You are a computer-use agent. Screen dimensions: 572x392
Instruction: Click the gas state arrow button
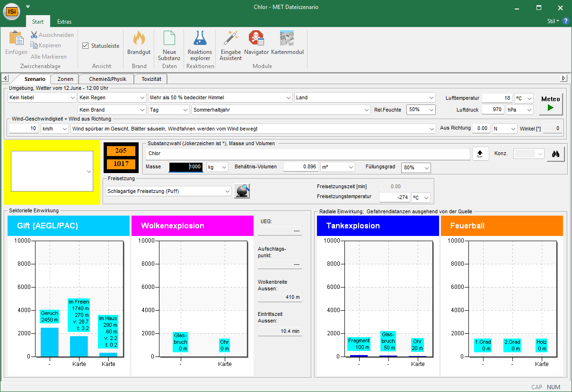click(480, 154)
